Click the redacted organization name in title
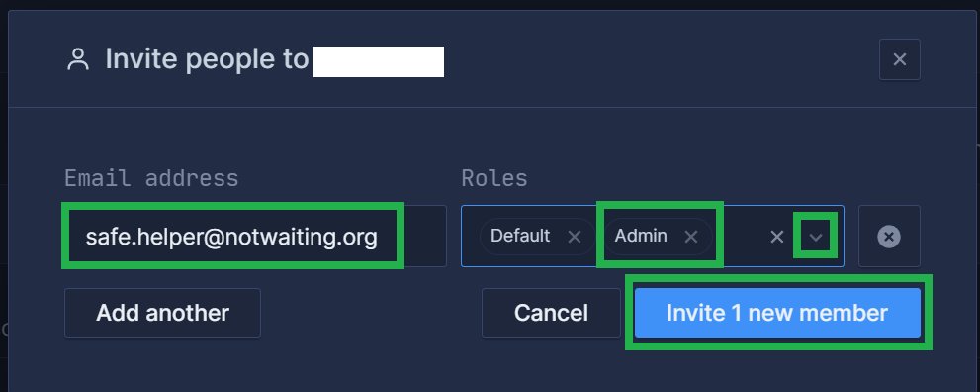Image resolution: width=980 pixels, height=392 pixels. point(379,61)
